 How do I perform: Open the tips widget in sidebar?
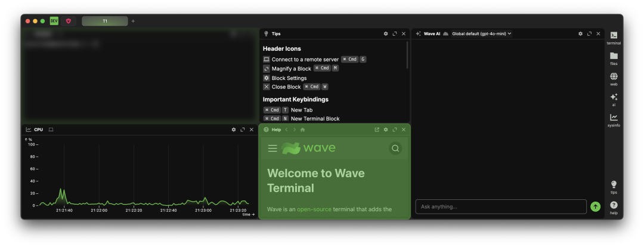click(614, 187)
